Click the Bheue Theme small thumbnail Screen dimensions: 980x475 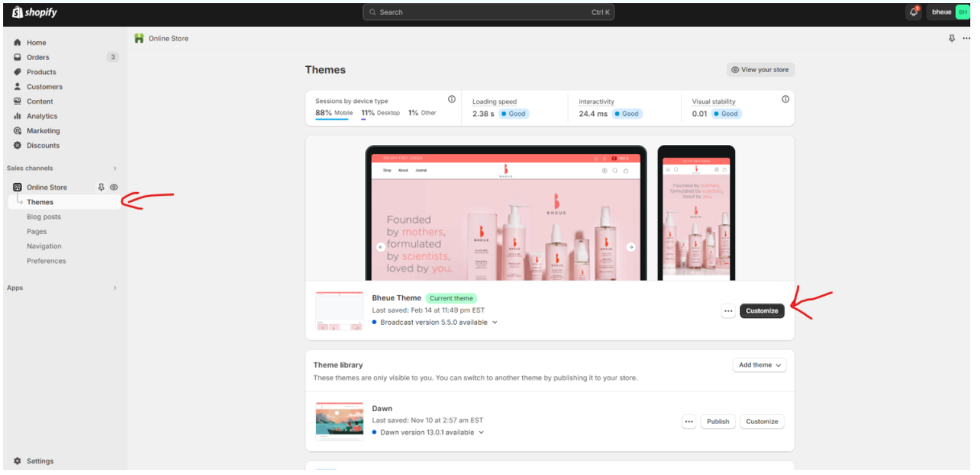coord(339,311)
